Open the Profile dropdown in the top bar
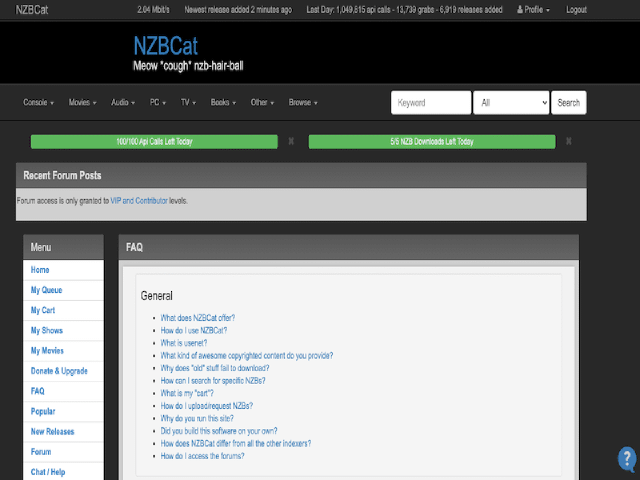The image size is (640, 480). [533, 9]
